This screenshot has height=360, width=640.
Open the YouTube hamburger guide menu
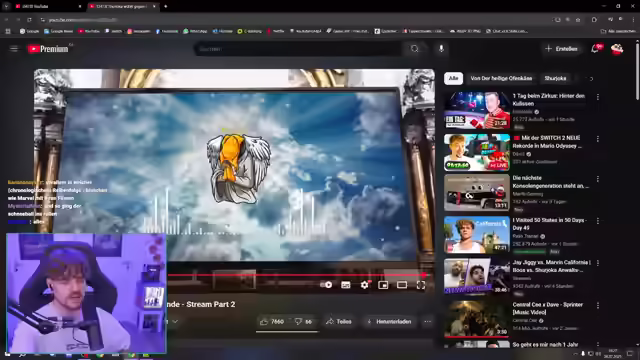tap(14, 49)
